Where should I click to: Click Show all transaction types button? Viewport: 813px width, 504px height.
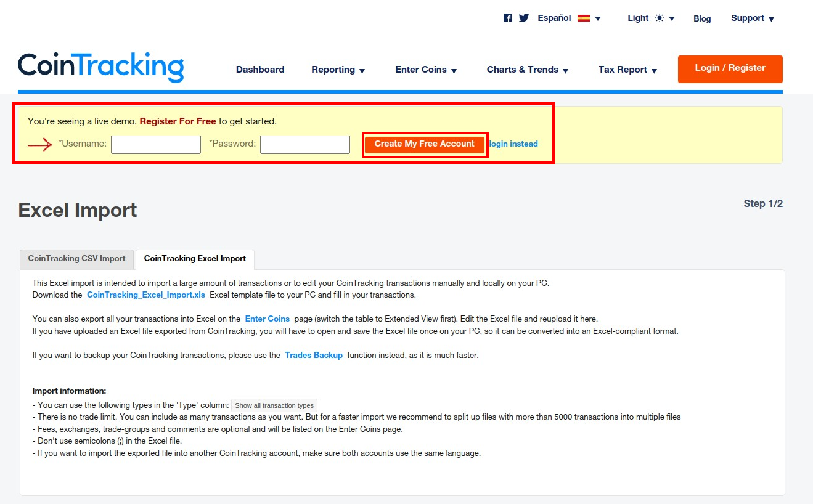coord(274,405)
